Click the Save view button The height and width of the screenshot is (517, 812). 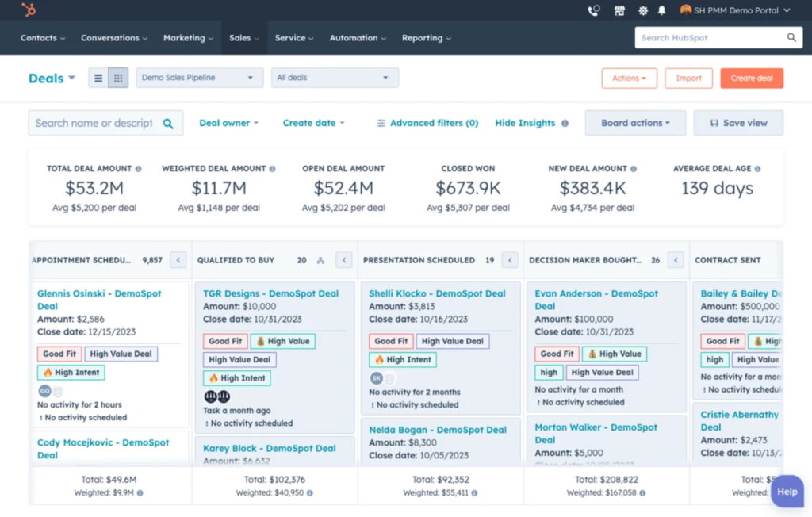click(738, 123)
